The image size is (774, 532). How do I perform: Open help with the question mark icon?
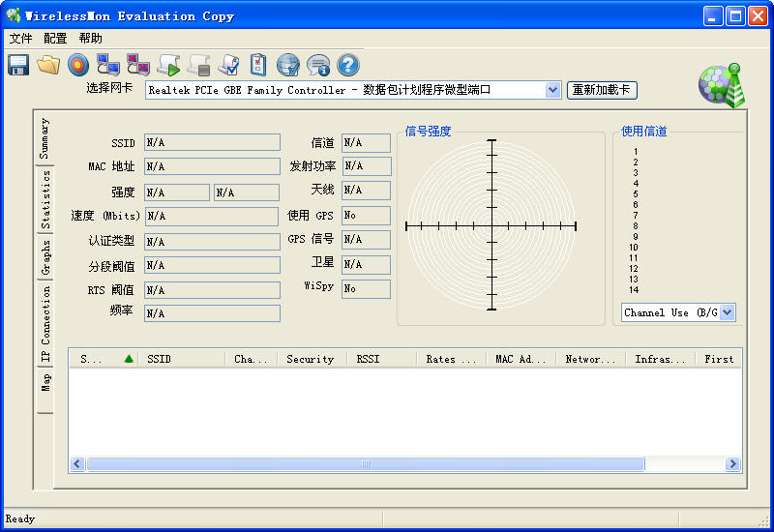tap(347, 65)
